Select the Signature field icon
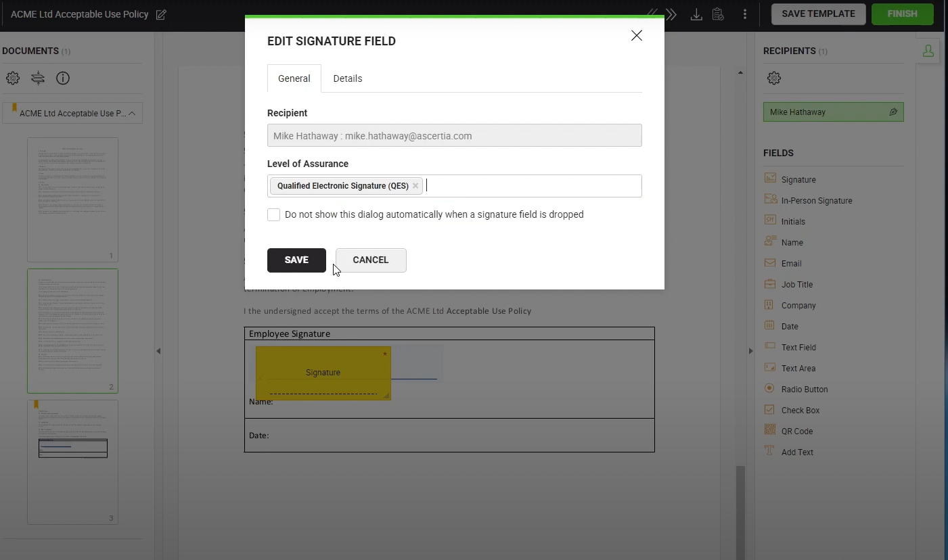This screenshot has height=560, width=948. (x=770, y=179)
